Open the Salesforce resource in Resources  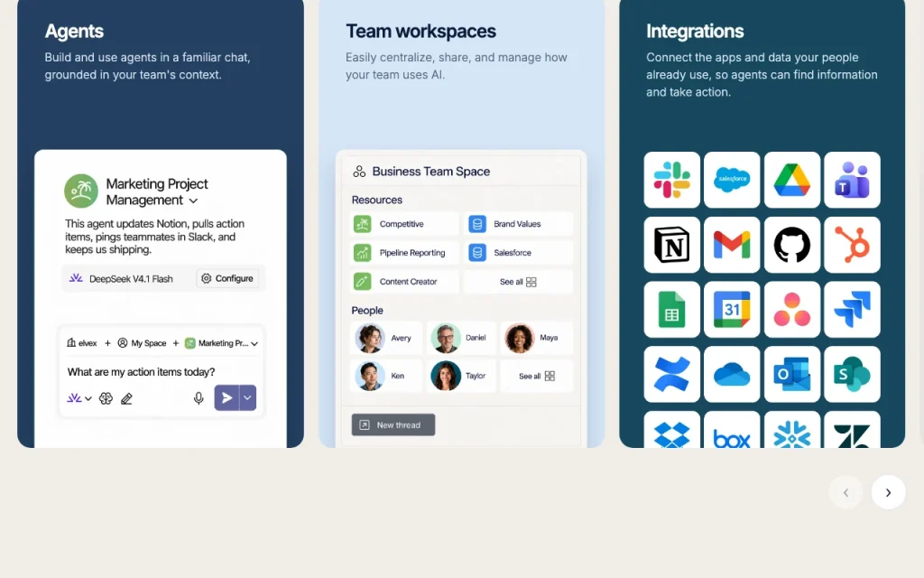click(x=518, y=253)
